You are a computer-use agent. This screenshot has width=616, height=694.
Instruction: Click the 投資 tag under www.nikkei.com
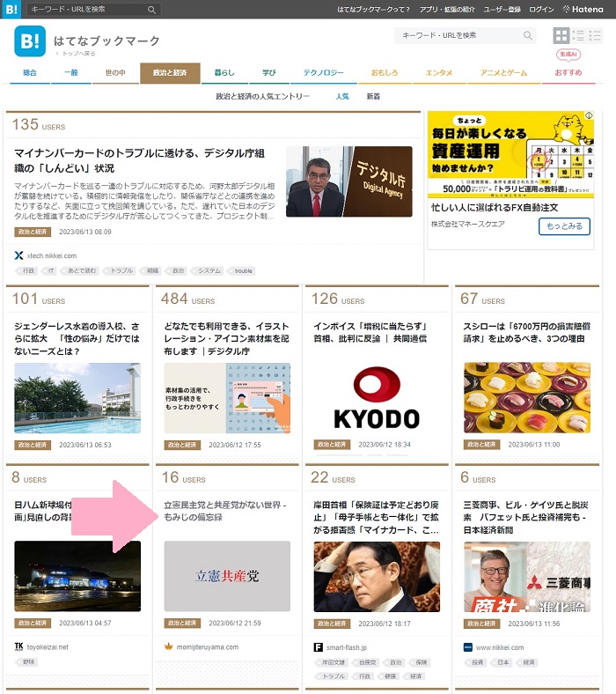477,662
